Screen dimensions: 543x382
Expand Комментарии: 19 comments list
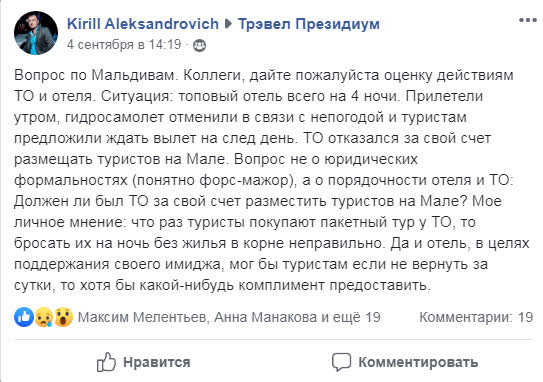pos(476,317)
